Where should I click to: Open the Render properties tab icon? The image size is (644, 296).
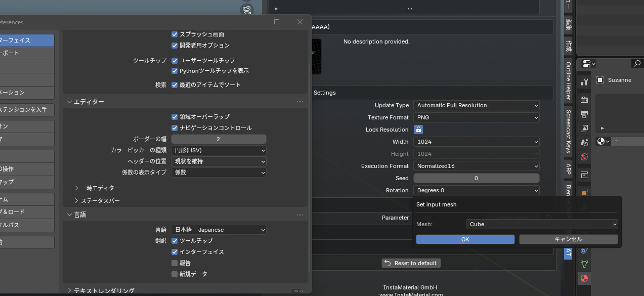coord(584,100)
